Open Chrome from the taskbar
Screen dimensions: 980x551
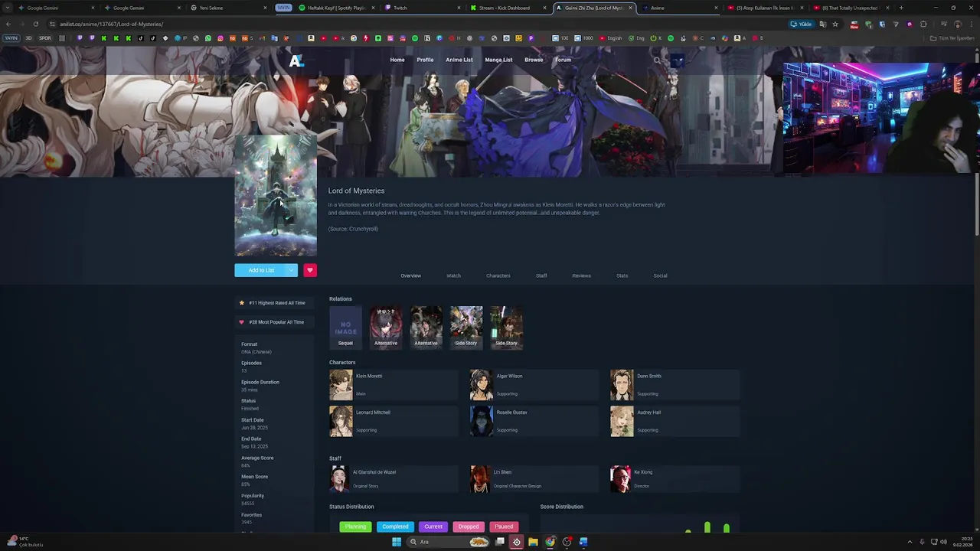click(x=550, y=542)
